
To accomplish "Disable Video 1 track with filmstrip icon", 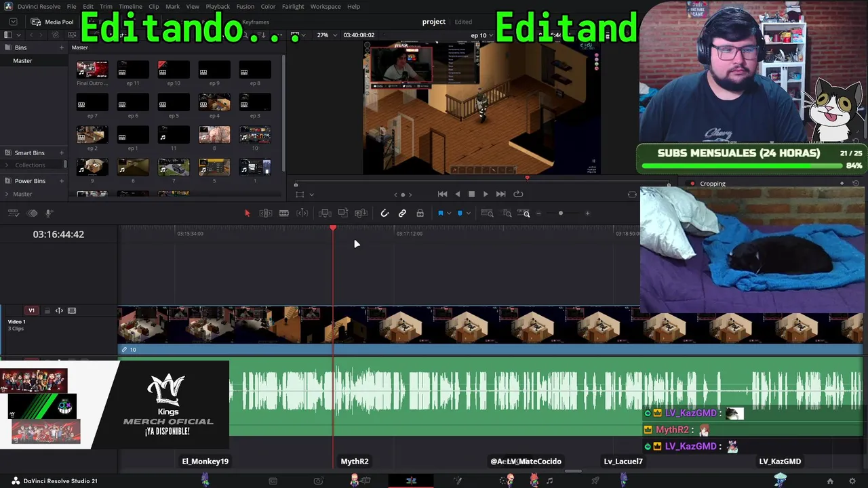I will coord(72,310).
